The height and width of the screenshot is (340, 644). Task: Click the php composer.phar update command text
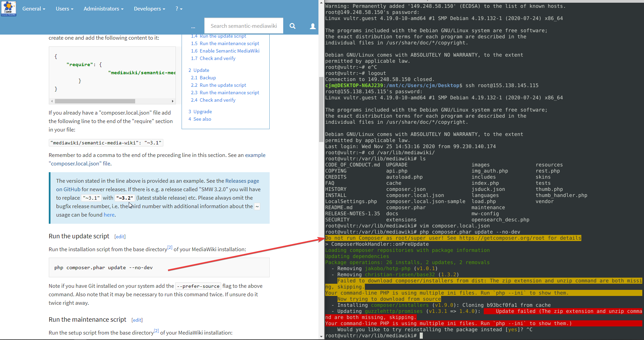point(103,267)
